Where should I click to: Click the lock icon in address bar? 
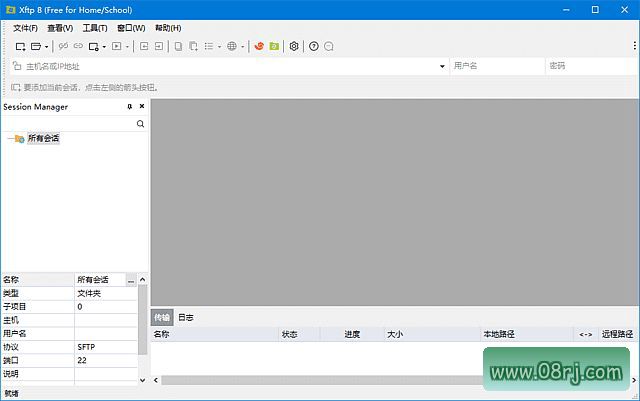click(x=17, y=65)
